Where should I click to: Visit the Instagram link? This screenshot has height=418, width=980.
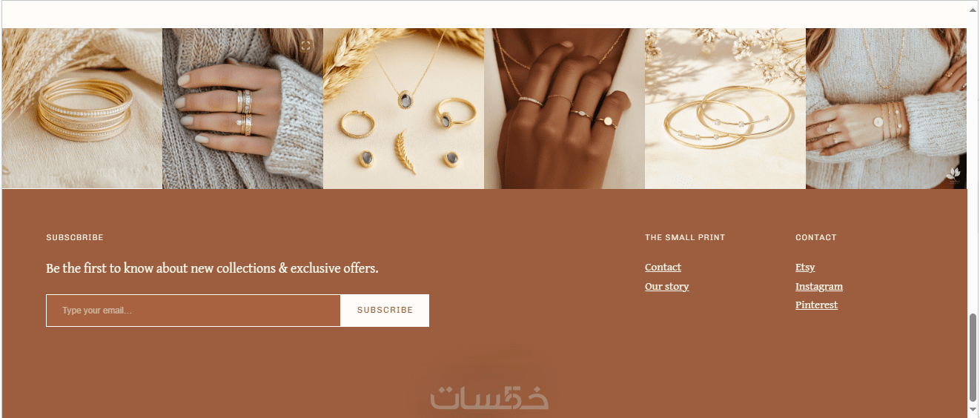pos(819,287)
